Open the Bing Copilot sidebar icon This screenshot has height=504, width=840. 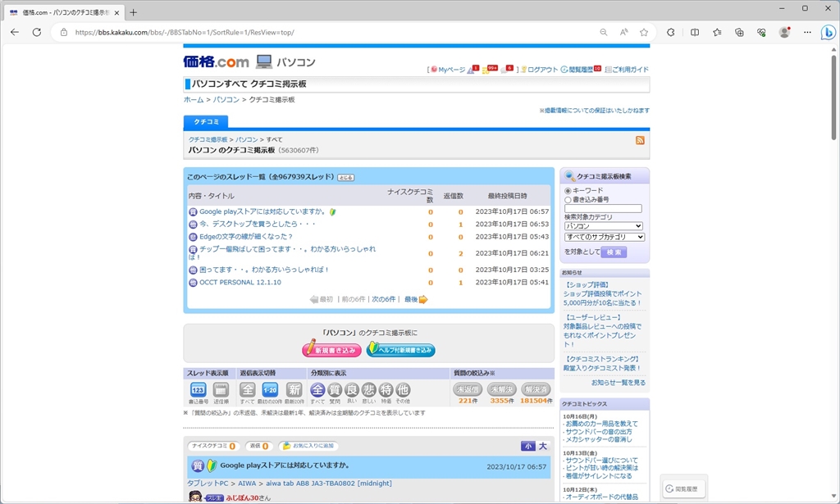(x=829, y=32)
